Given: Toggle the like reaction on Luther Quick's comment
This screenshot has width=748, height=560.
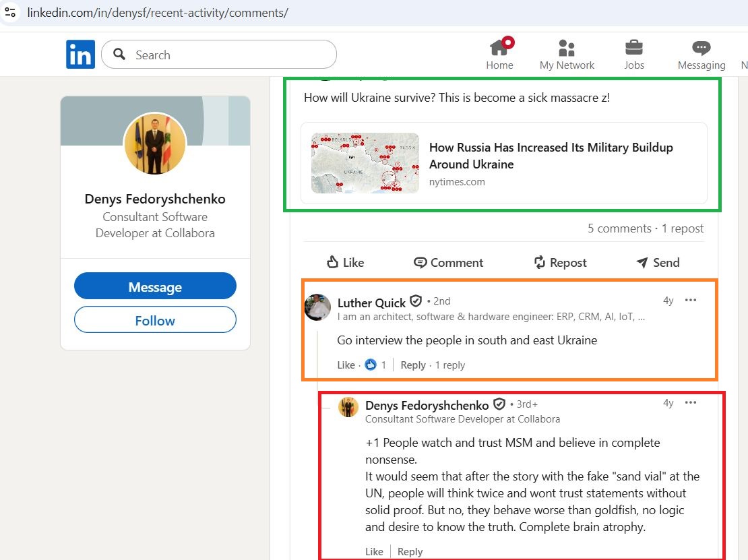Looking at the screenshot, I should 346,365.
